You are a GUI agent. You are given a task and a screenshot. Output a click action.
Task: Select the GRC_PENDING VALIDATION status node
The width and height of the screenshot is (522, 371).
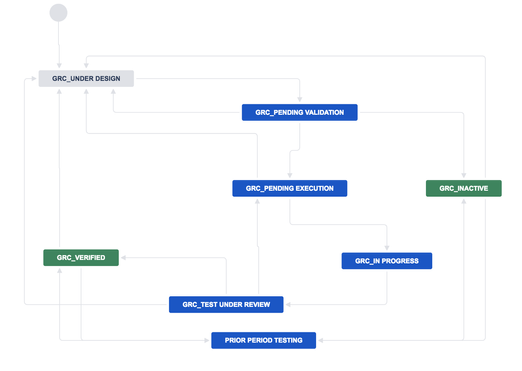coord(299,112)
